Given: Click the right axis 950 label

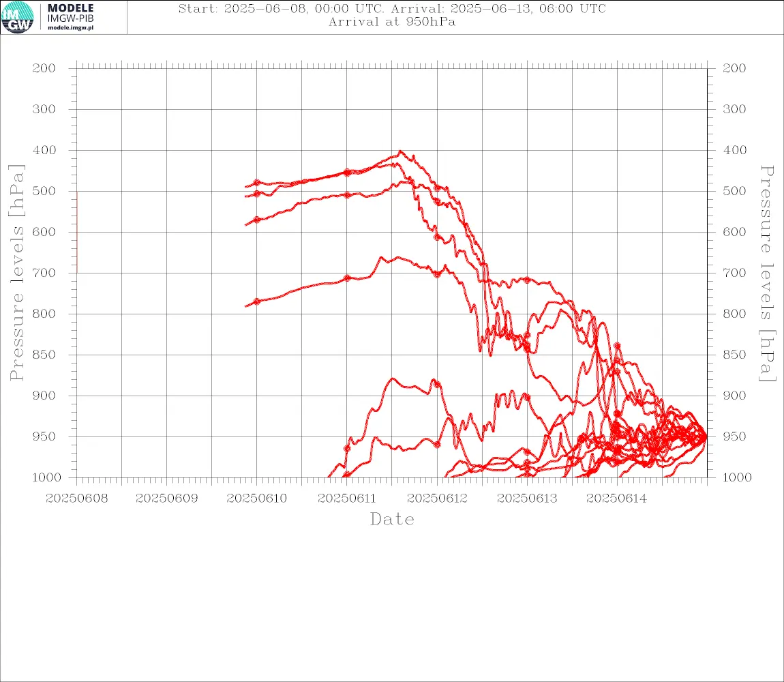Looking at the screenshot, I should coord(734,436).
